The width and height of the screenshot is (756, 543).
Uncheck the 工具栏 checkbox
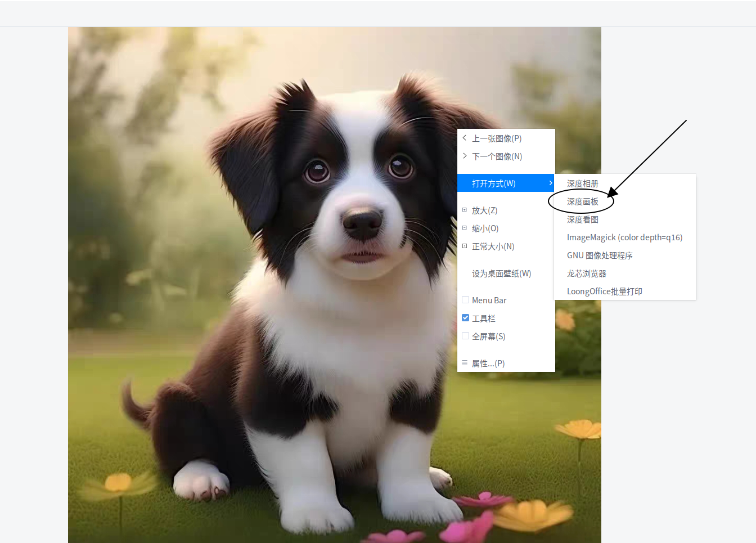click(465, 317)
